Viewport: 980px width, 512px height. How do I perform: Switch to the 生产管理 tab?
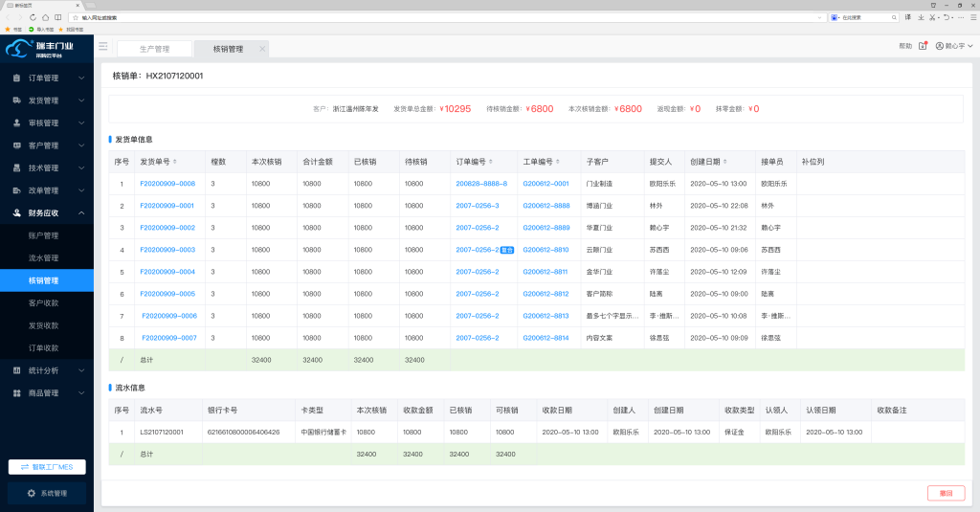(x=154, y=49)
